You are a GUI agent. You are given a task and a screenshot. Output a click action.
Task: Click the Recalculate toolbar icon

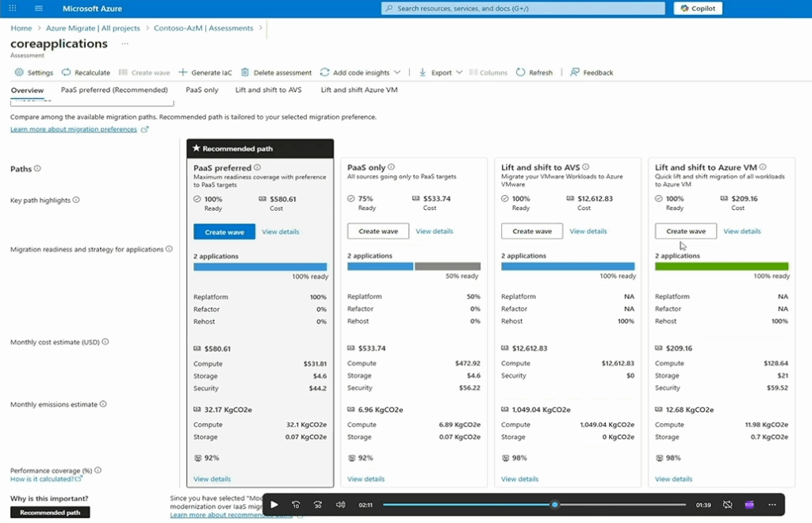pyautogui.click(x=67, y=72)
